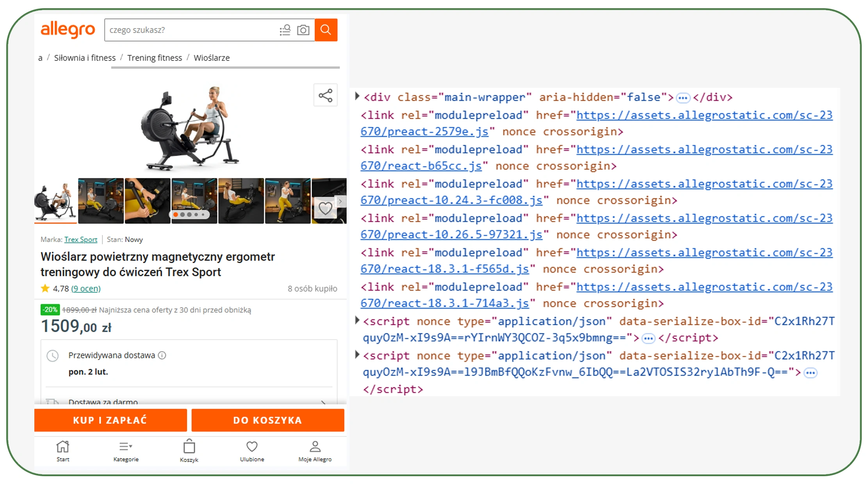The width and height of the screenshot is (868, 484).
Task: Click the gallery thumbnails next arrow
Action: click(x=340, y=201)
